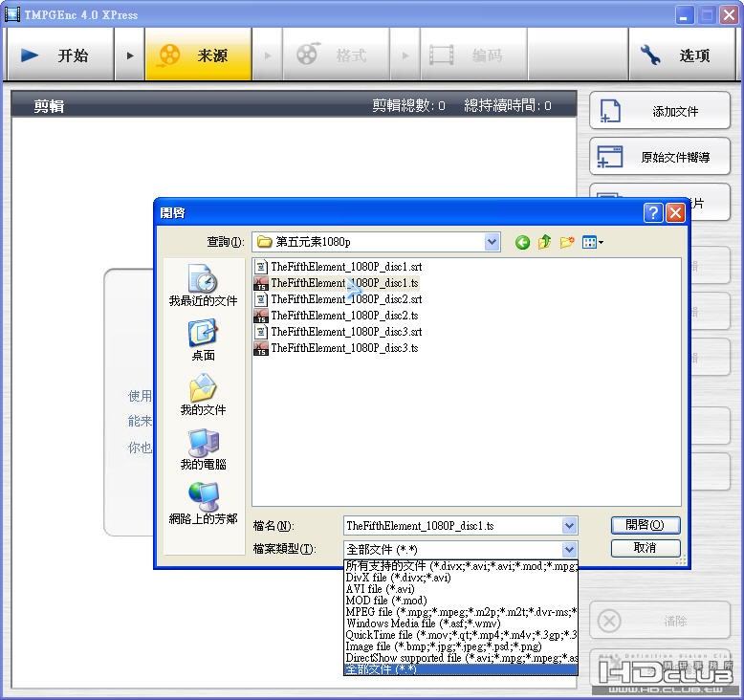The width and height of the screenshot is (744, 700).
Task: Select TheFifthElement_1080P_disc3.ts file
Action: 336,348
